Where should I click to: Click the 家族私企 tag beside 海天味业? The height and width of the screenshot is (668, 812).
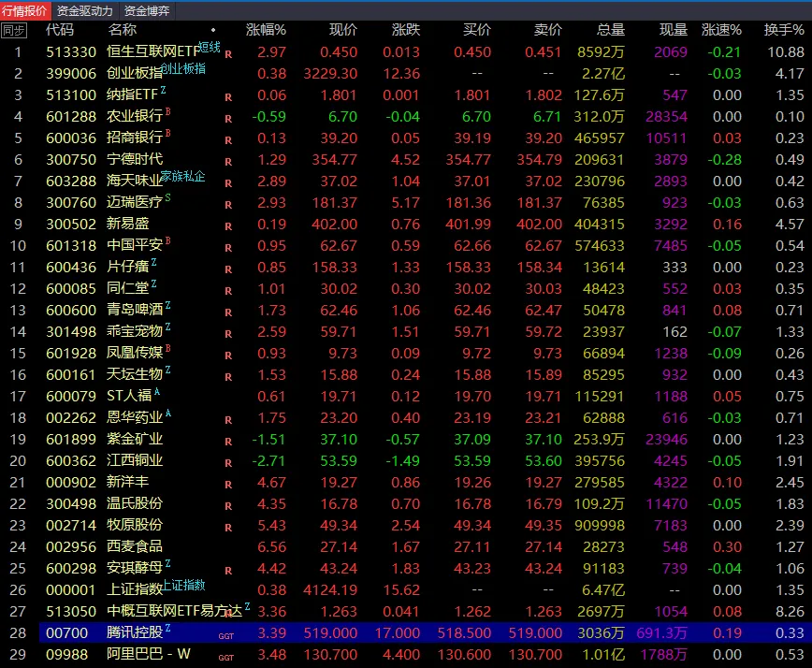[182, 177]
